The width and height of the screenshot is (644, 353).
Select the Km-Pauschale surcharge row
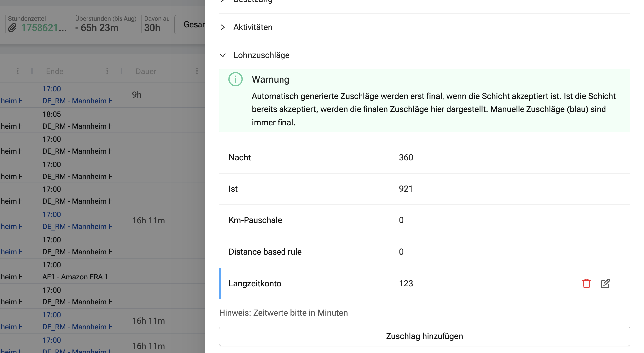(x=424, y=220)
